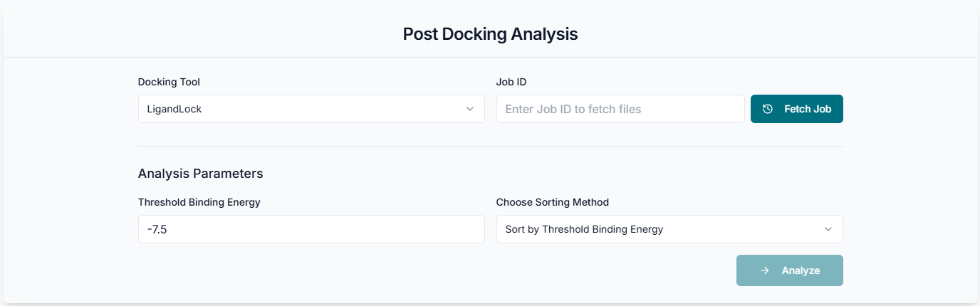Open the Choose Sorting Method chevron
980x306 pixels.
pyautogui.click(x=828, y=229)
